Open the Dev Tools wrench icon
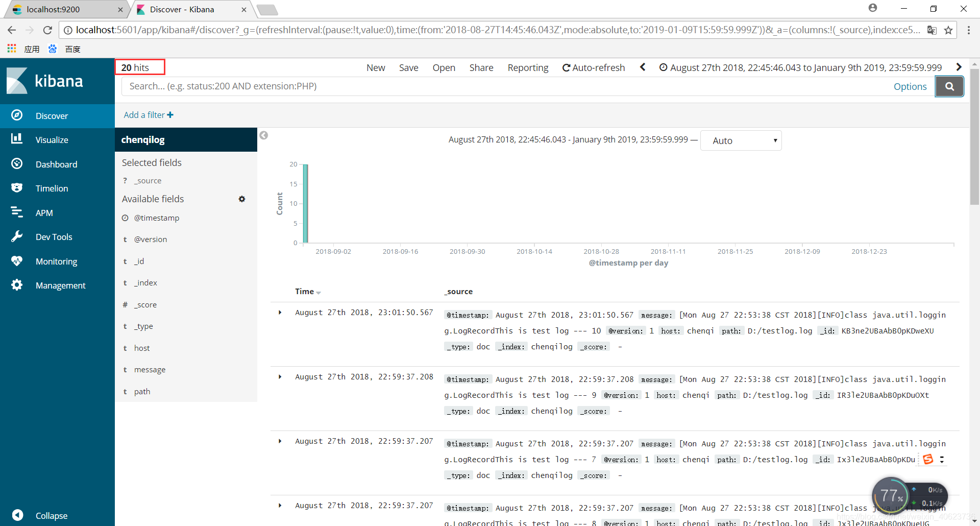 pyautogui.click(x=17, y=236)
